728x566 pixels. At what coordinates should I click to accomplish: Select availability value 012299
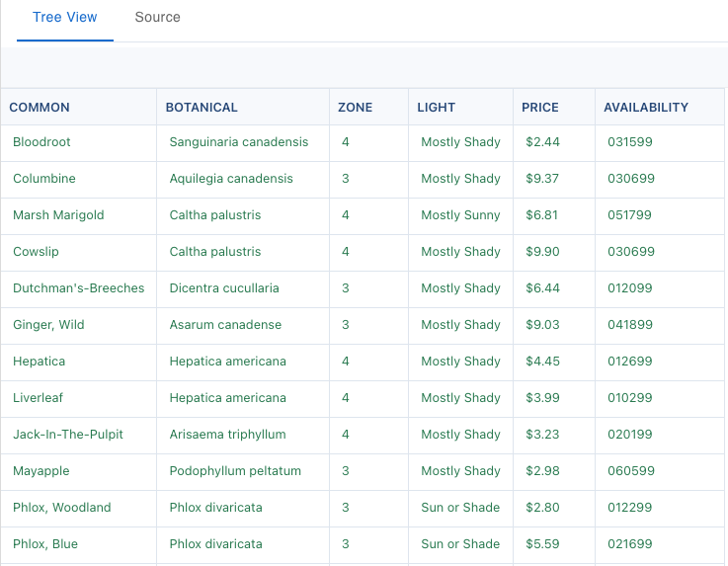point(660,508)
